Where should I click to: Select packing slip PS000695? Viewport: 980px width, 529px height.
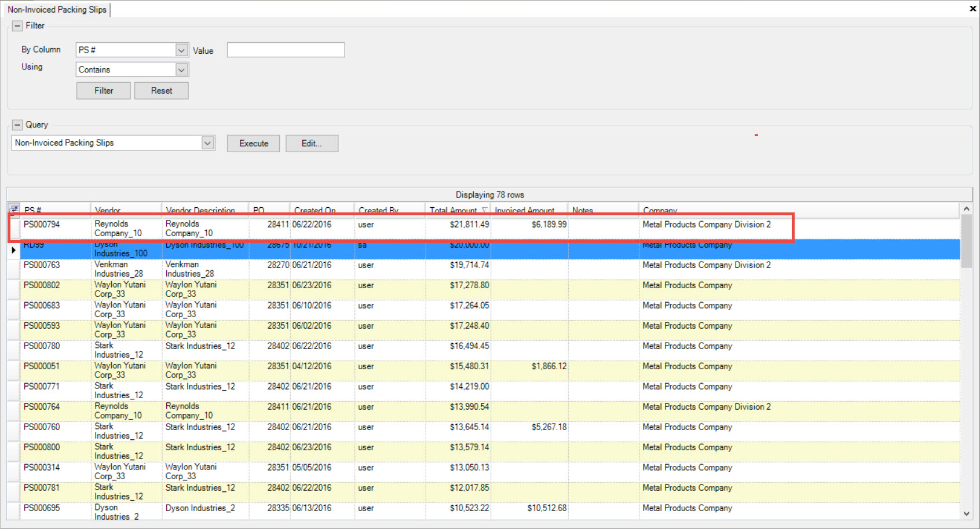pos(42,508)
